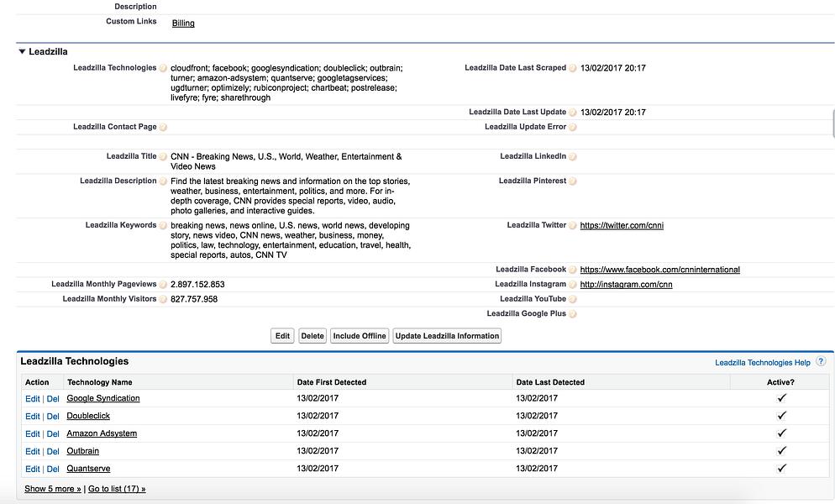Open help icon beside Leadzilla Date Last Update
The width and height of the screenshot is (835, 504).
[x=572, y=113]
